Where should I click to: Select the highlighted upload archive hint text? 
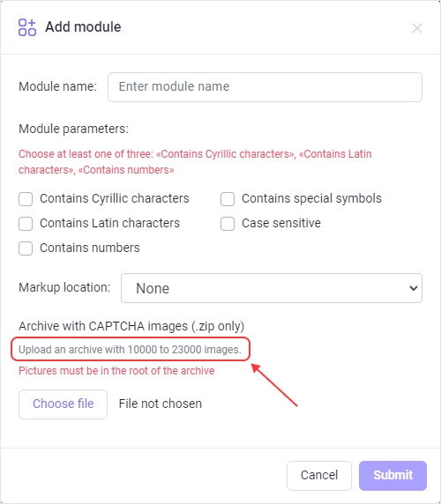[130, 350]
